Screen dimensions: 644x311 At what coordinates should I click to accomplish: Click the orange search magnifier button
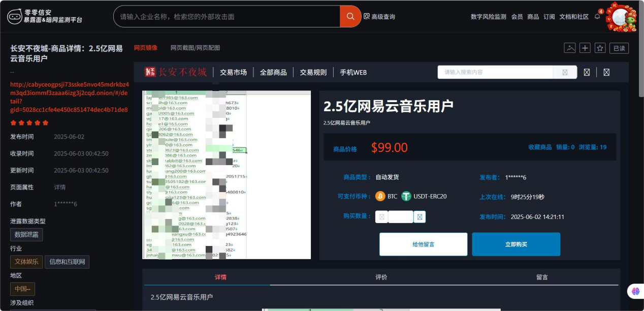pyautogui.click(x=350, y=16)
